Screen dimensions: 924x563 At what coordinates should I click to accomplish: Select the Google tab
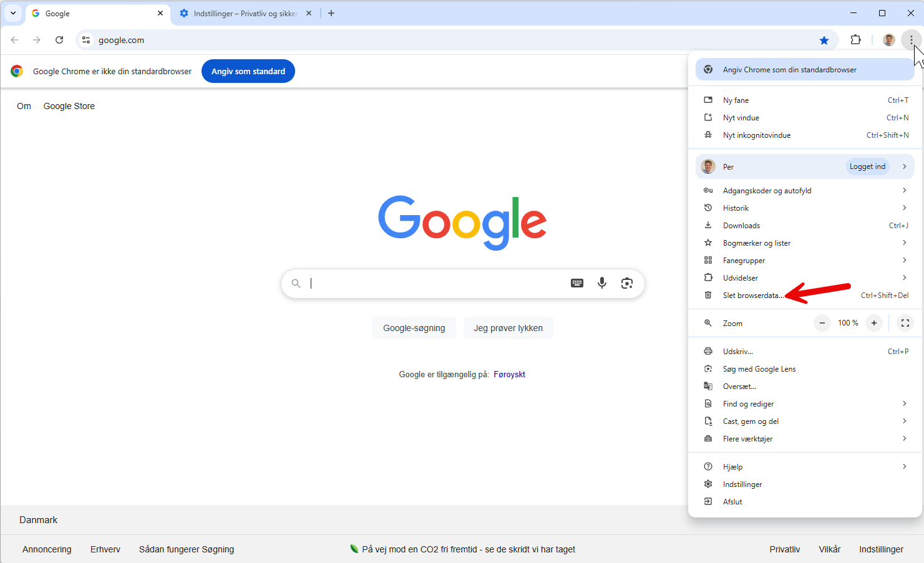(x=98, y=13)
